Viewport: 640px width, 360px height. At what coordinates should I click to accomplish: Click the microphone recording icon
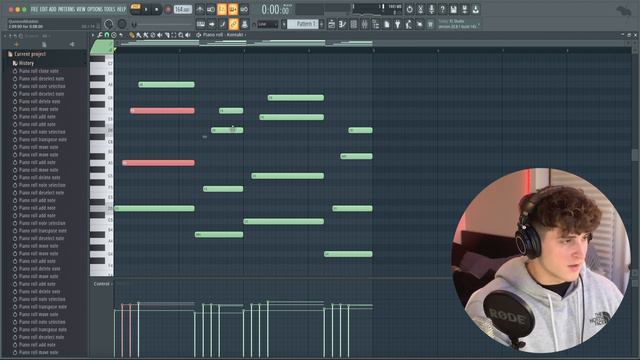click(x=431, y=9)
